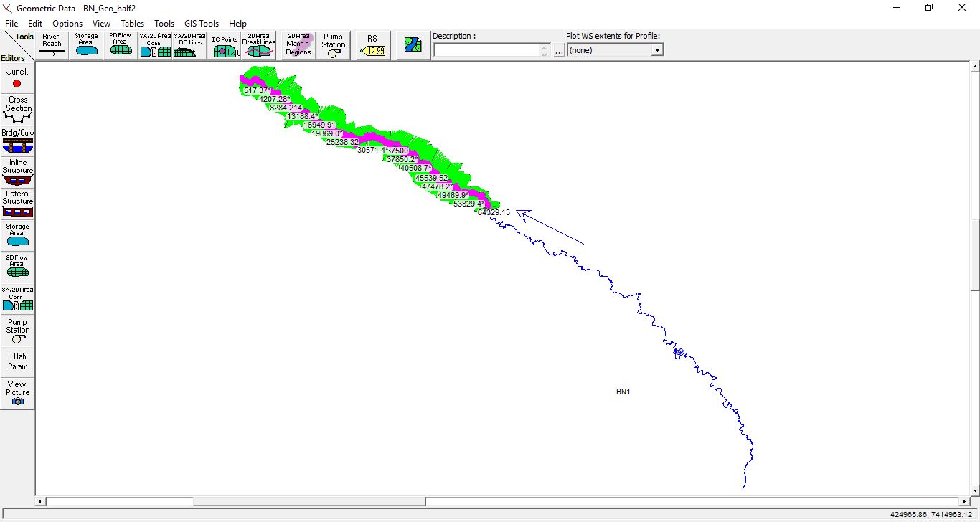Viewport: 980px width, 522px height.
Task: Open HTab Param. editor
Action: 18,361
